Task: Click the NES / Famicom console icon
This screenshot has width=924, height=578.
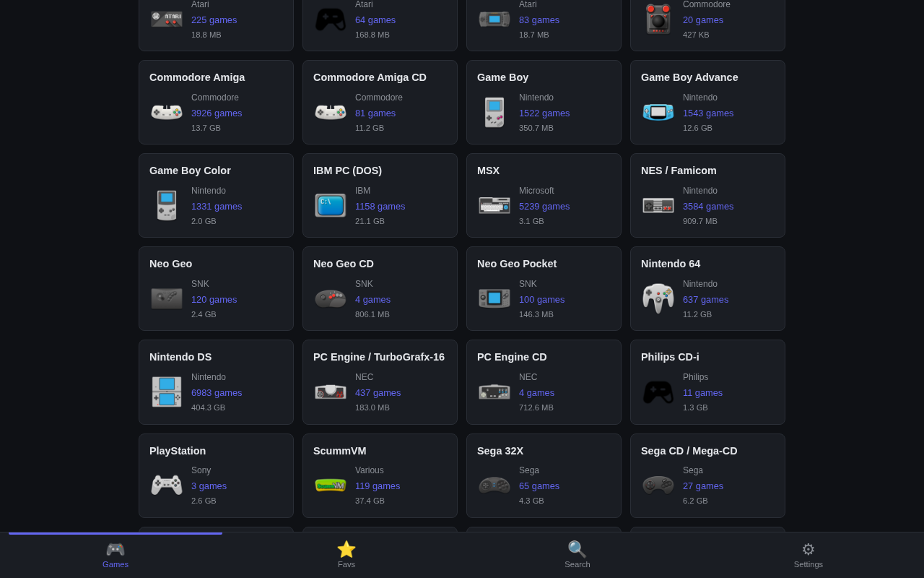Action: tap(658, 205)
